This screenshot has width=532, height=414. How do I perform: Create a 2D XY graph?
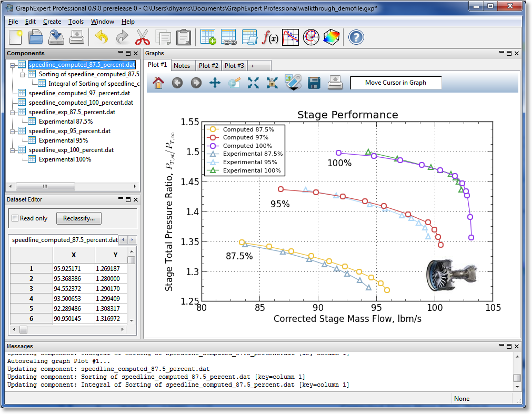(290, 37)
